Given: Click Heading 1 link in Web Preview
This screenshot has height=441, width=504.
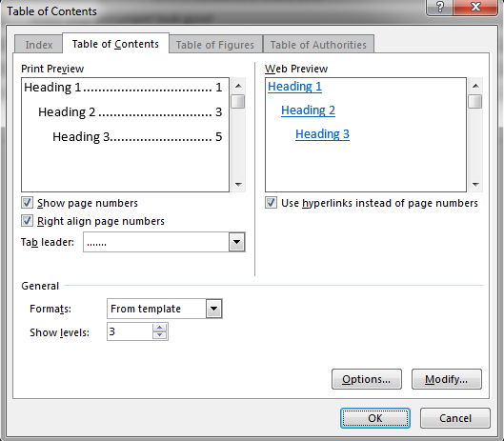Looking at the screenshot, I should click(294, 87).
